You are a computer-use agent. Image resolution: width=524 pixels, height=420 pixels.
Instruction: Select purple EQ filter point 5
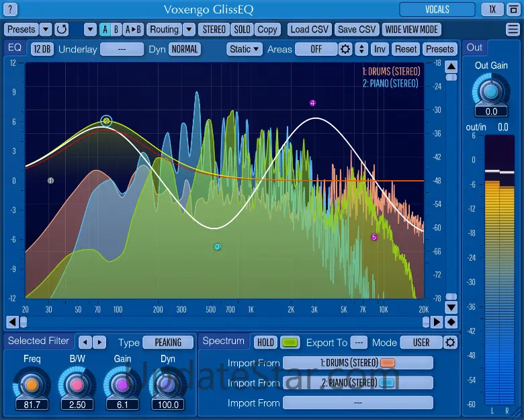click(374, 237)
